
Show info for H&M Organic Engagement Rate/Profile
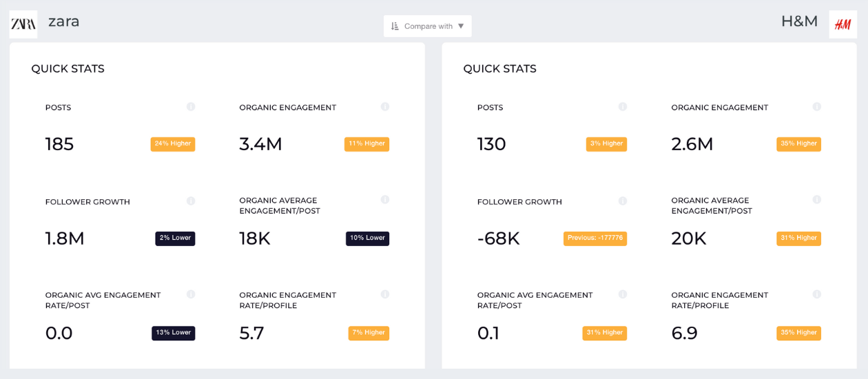[817, 294]
